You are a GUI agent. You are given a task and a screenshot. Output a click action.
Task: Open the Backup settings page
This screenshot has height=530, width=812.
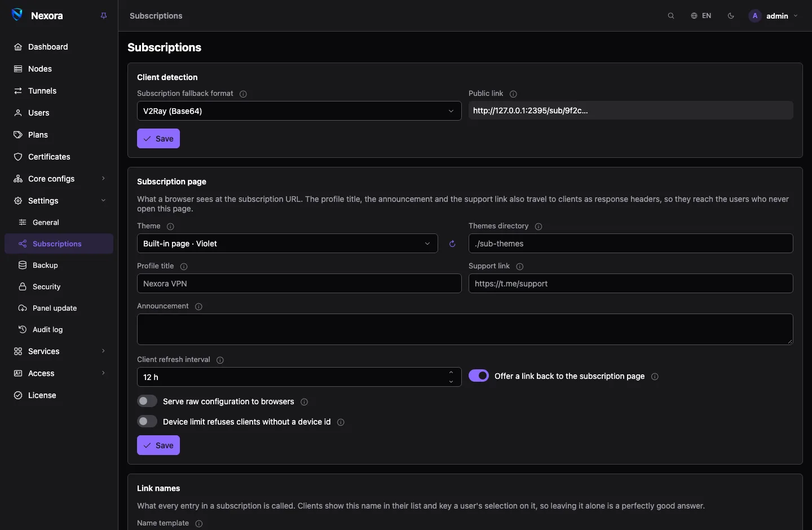tap(59, 265)
